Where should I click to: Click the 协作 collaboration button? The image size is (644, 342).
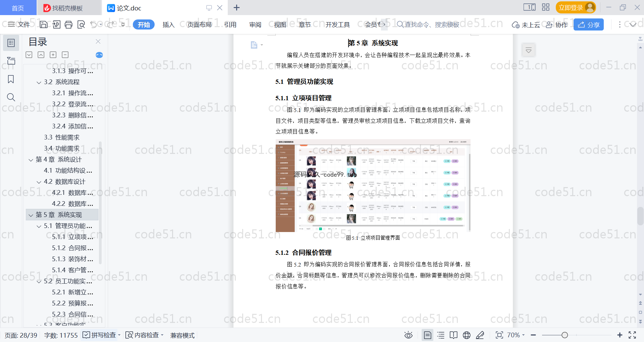tap(557, 24)
